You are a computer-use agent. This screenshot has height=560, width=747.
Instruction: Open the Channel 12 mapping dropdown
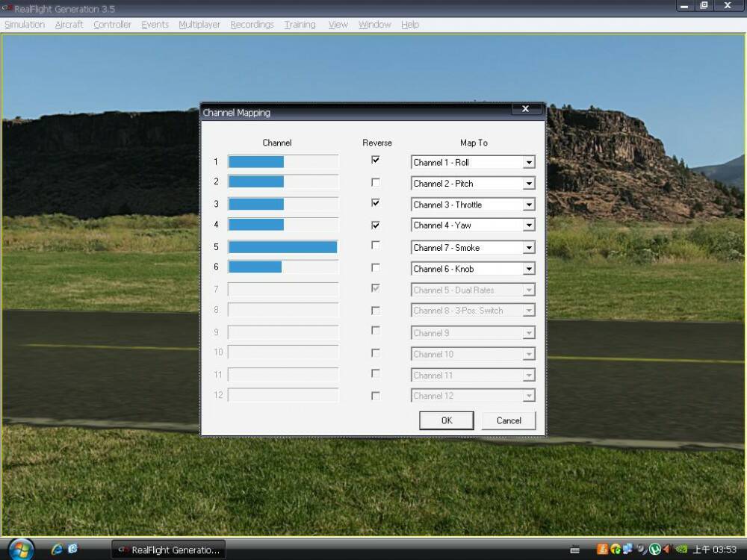[473, 396]
